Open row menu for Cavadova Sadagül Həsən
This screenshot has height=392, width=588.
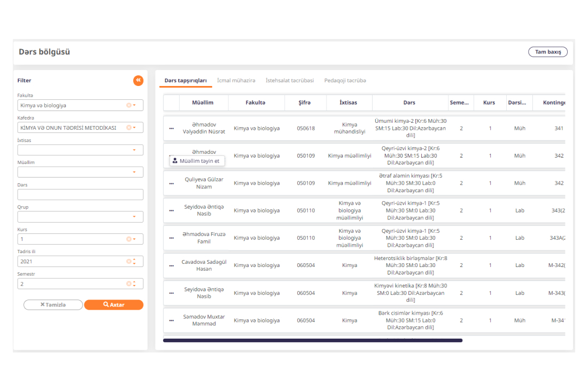[x=172, y=265]
